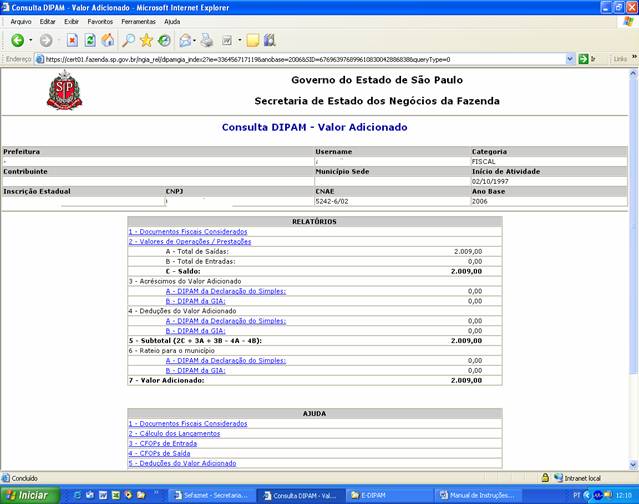This screenshot has height=504, width=639.
Task: Click the History icon in toolbar
Action: (163, 40)
